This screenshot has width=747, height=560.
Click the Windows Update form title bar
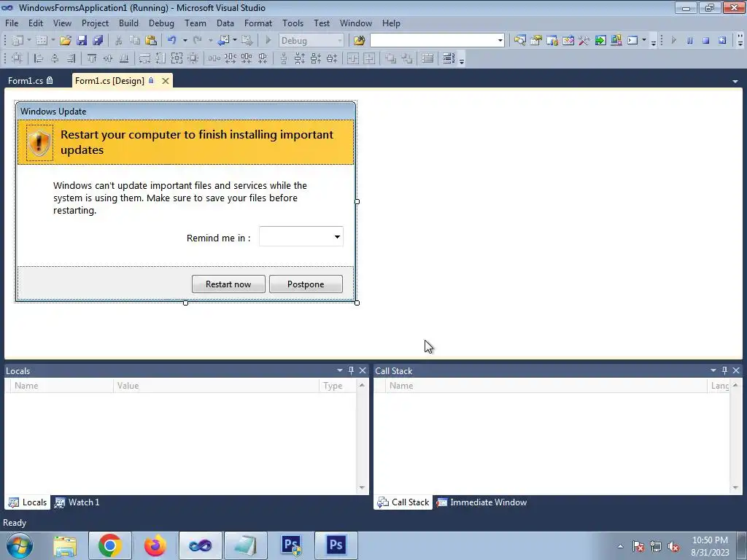tap(186, 112)
